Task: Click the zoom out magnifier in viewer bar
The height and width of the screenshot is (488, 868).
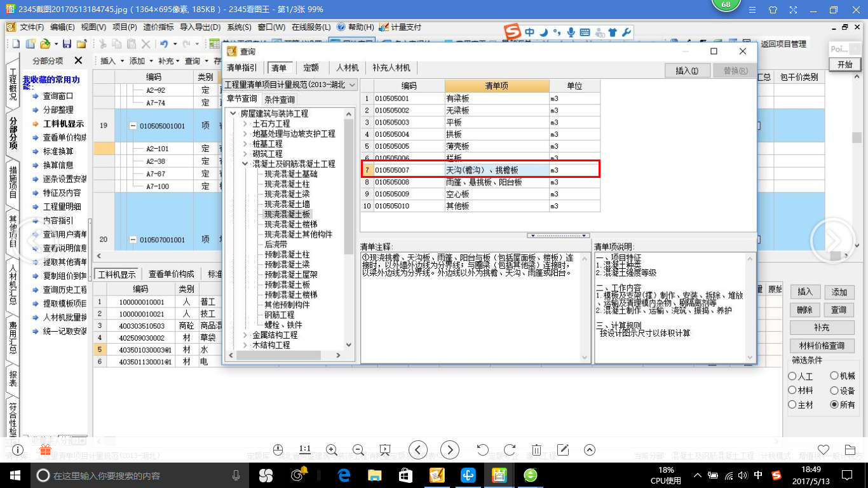Action: point(358,450)
